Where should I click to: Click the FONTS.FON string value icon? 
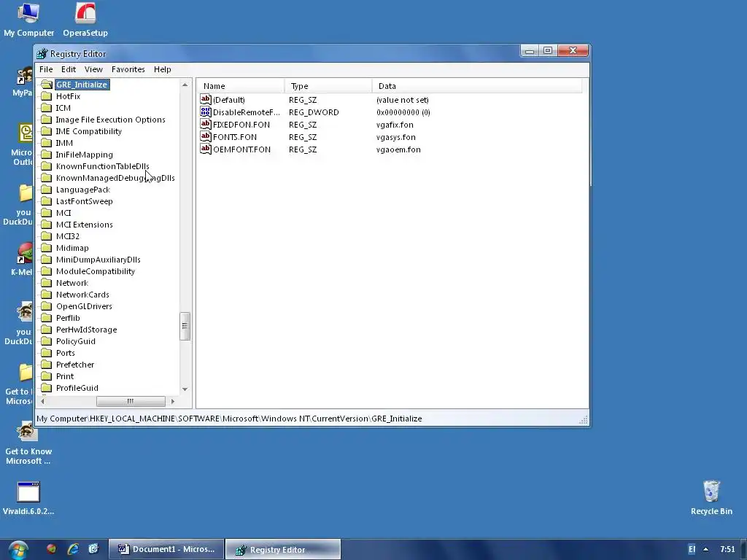tap(205, 136)
